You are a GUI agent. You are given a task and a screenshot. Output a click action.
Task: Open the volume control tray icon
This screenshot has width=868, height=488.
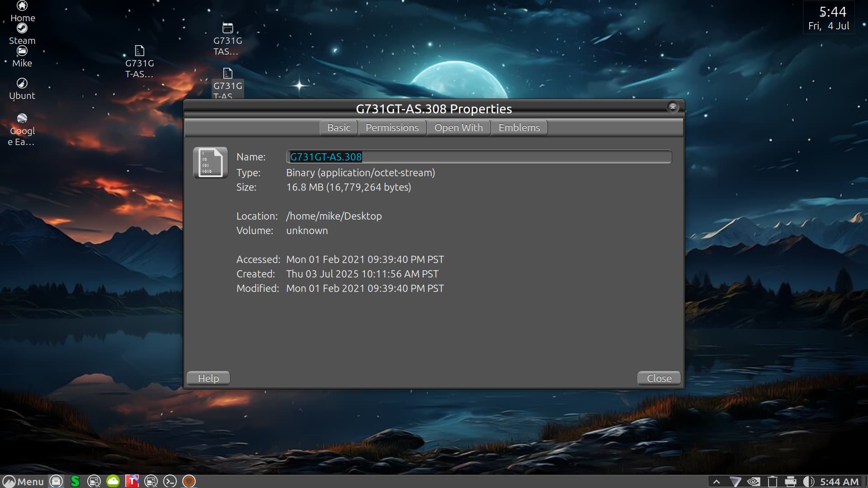coord(809,482)
